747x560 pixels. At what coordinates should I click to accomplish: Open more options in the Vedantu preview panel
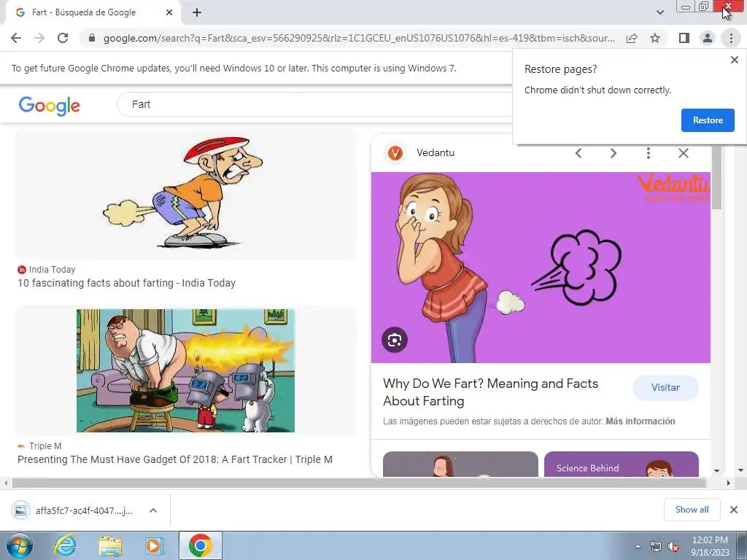(x=648, y=153)
